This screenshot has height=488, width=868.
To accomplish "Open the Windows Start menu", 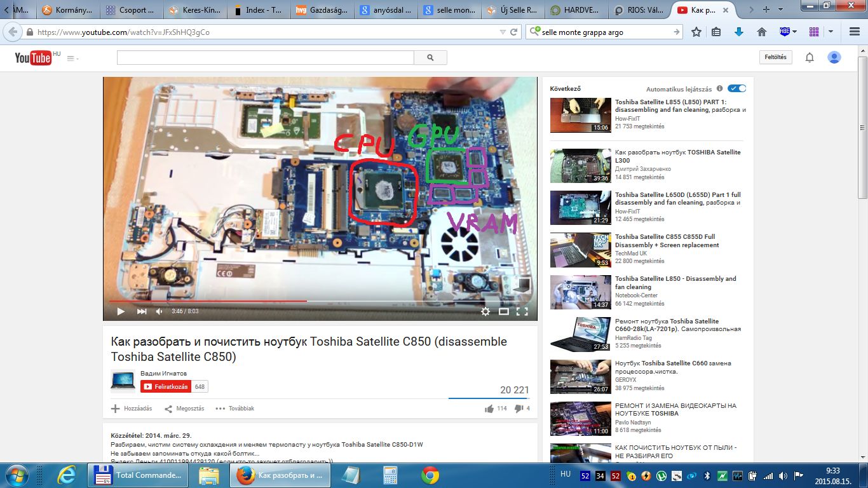I will (x=17, y=475).
